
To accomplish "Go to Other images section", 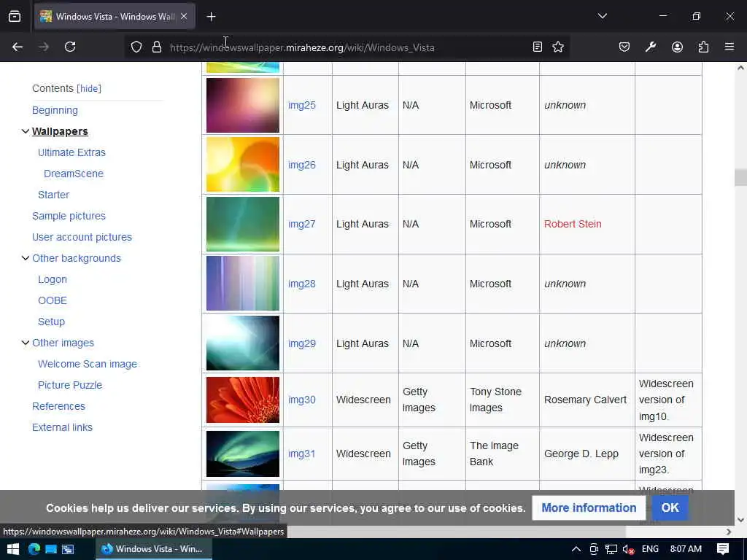I will (63, 343).
